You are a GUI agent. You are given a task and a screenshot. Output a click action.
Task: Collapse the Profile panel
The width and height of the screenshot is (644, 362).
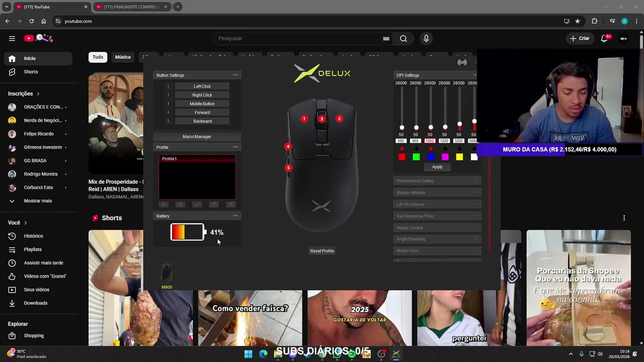click(235, 147)
